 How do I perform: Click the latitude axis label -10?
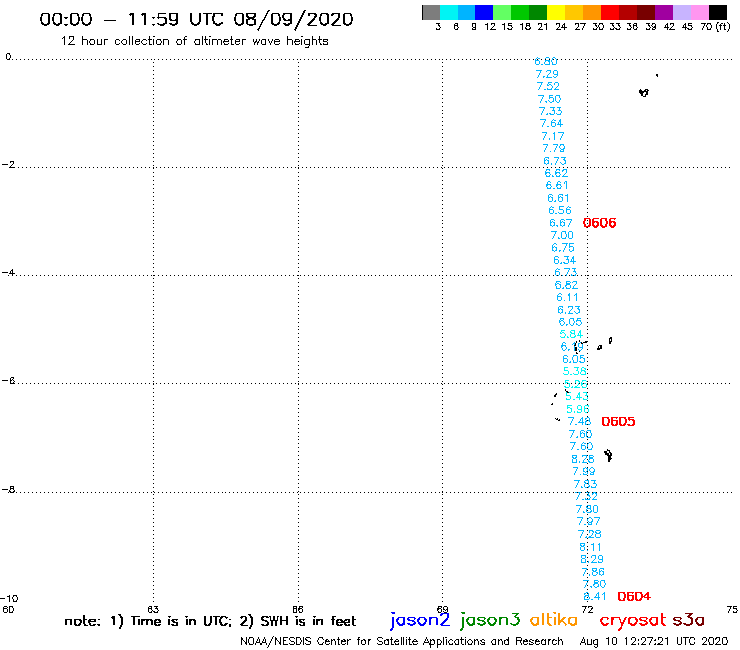click(x=9, y=599)
